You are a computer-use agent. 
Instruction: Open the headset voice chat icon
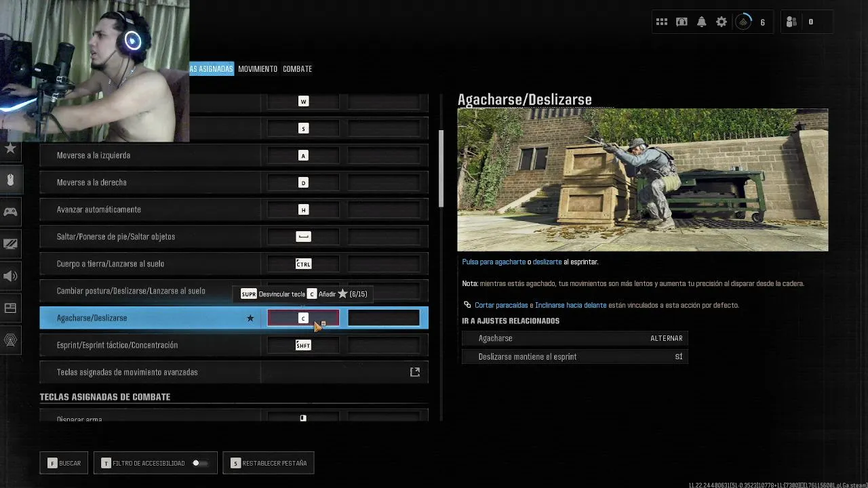(x=682, y=22)
